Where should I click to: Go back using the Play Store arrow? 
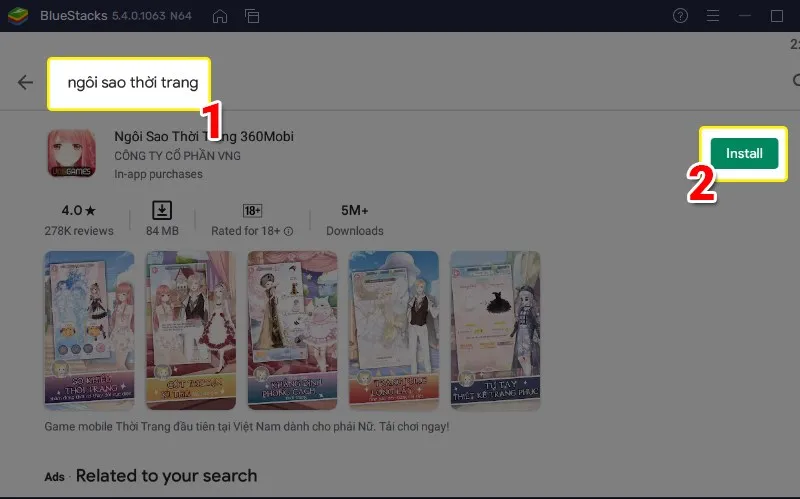25,82
